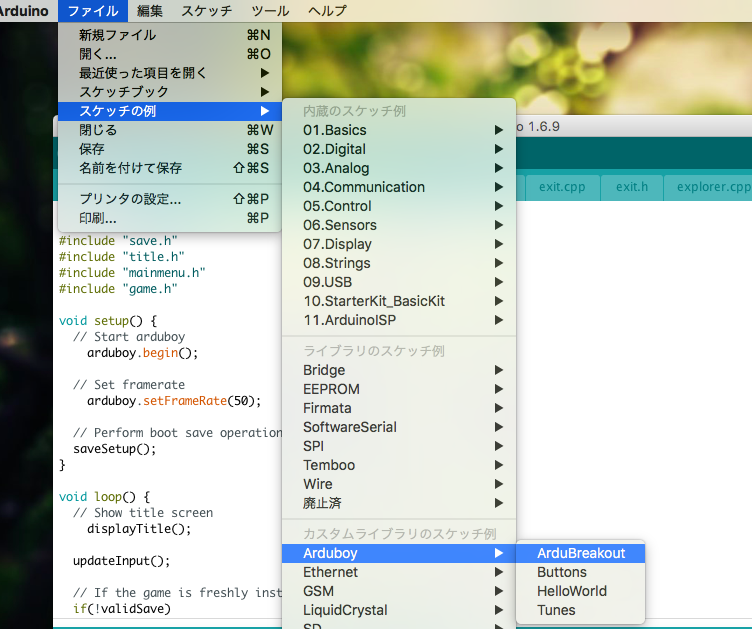Open the SoftwareSerial library examples

pos(399,427)
